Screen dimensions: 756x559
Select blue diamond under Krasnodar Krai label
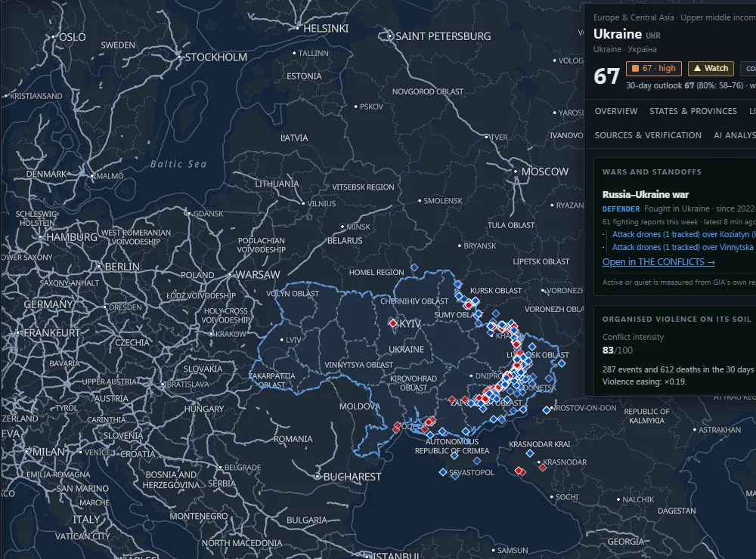point(530,453)
